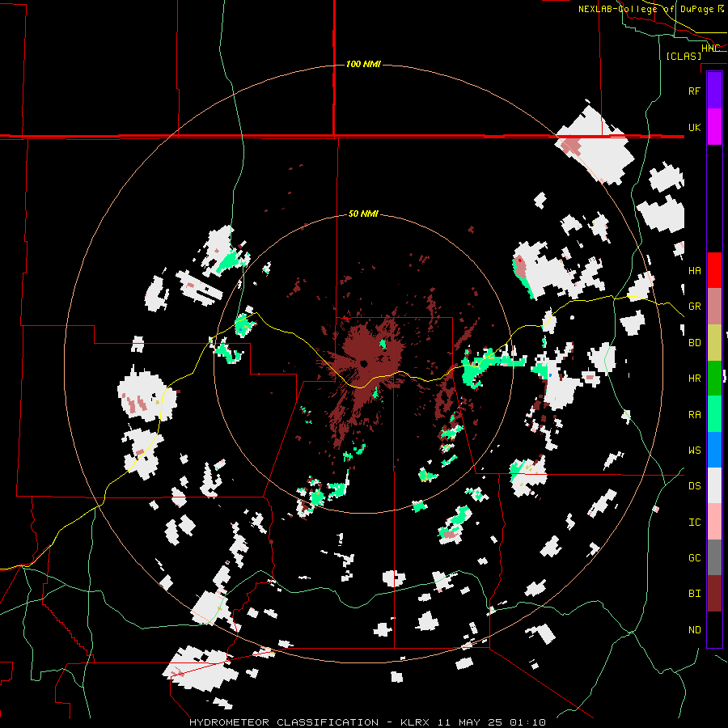Click the "ND" legend label
The width and height of the screenshot is (728, 728).
pyautogui.click(x=694, y=630)
